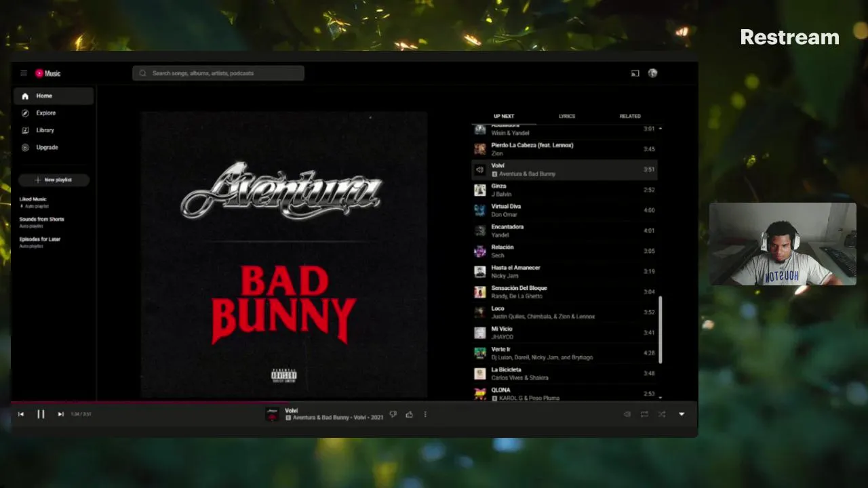The image size is (868, 488).
Task: Select Virtual Diva by Don Omar
Action: click(x=564, y=210)
